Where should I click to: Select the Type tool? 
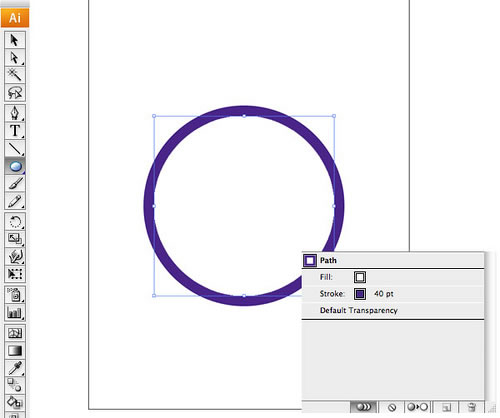point(15,131)
